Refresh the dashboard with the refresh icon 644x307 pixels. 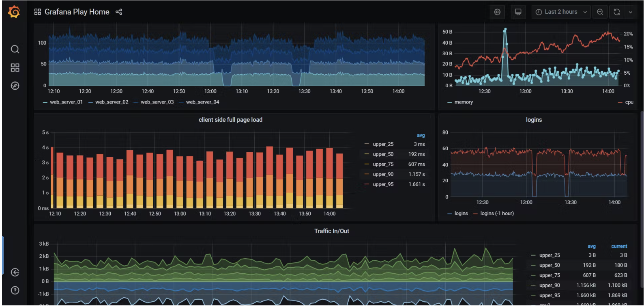point(617,12)
